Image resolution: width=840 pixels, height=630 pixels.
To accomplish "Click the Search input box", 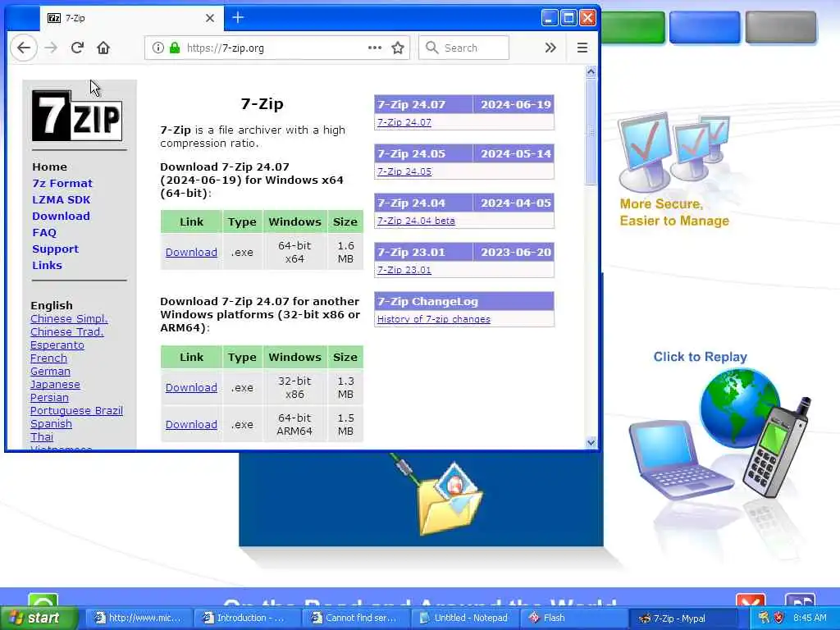I will 464,48.
